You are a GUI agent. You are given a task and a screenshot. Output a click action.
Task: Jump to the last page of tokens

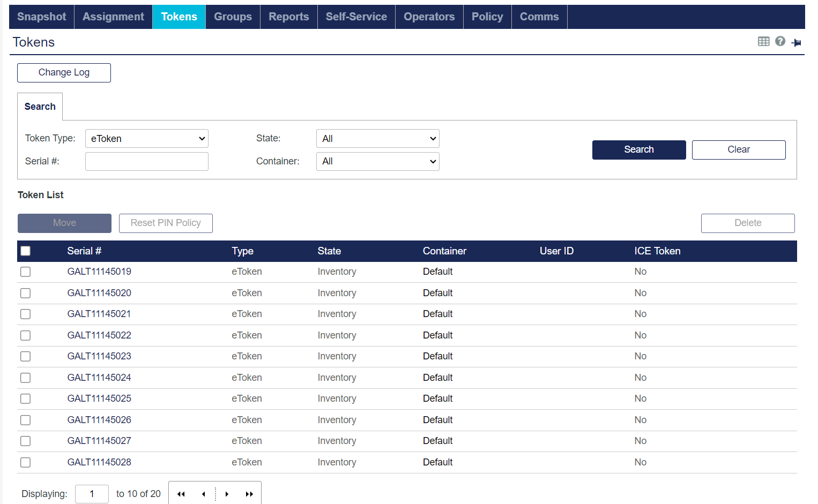click(x=249, y=494)
